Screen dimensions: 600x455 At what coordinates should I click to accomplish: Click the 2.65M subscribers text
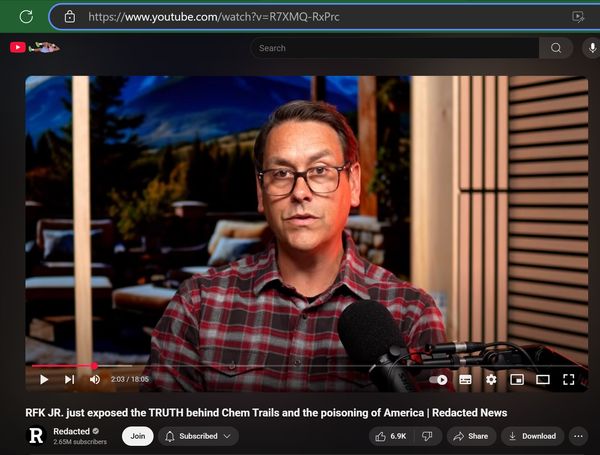click(x=80, y=442)
